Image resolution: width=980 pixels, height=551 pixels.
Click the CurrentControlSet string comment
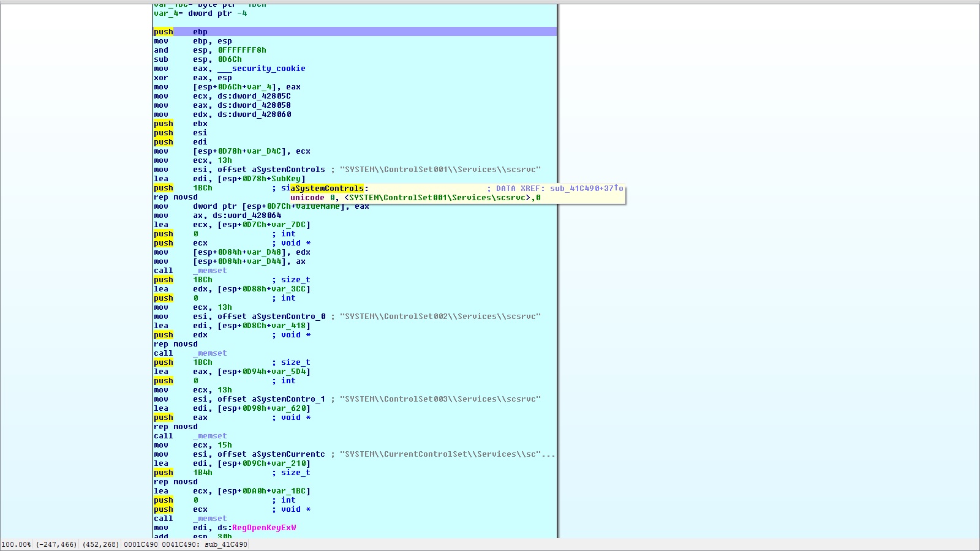pos(448,454)
